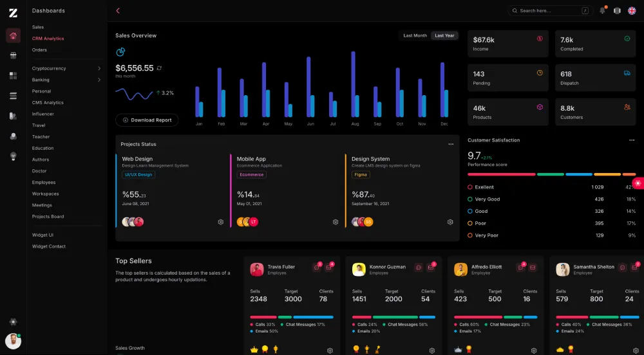The width and height of the screenshot is (644, 355).
Task: Click the Search here input field
Action: (x=547, y=11)
